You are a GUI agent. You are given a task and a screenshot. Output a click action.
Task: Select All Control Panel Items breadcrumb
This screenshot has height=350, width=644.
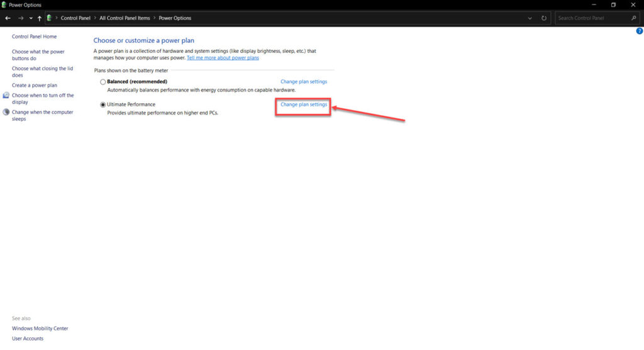click(125, 18)
